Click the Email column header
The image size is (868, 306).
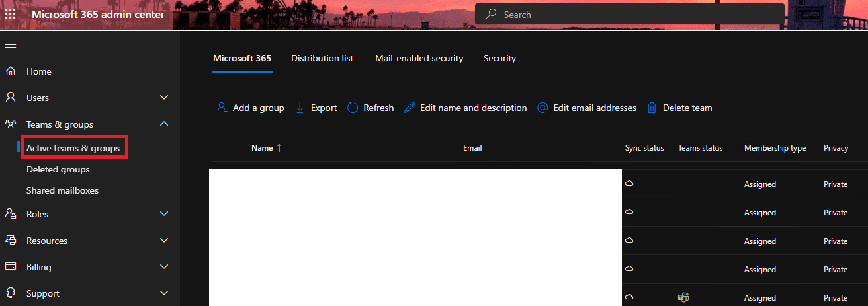click(472, 148)
